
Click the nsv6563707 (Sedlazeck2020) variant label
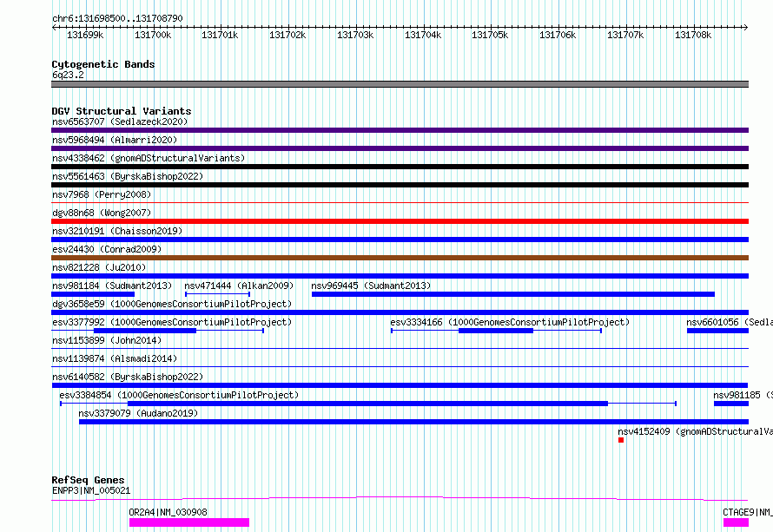[x=120, y=122]
